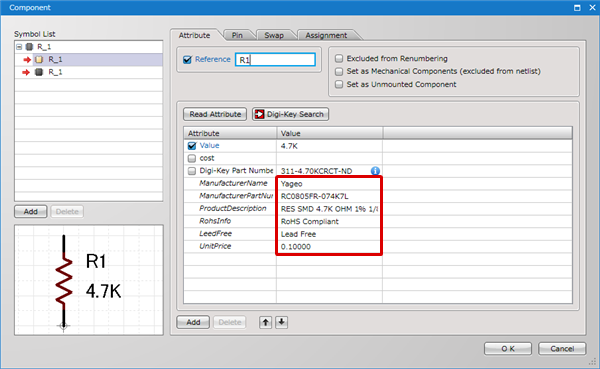The width and height of the screenshot is (600, 369).
Task: Move attribute up with the up arrow
Action: pos(266,322)
